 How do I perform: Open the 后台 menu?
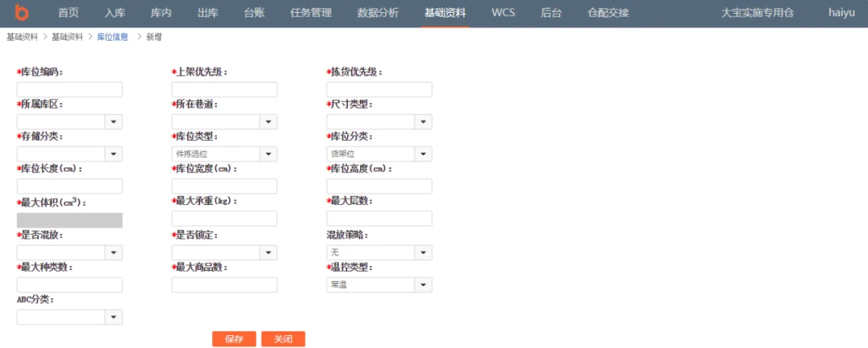tap(551, 13)
